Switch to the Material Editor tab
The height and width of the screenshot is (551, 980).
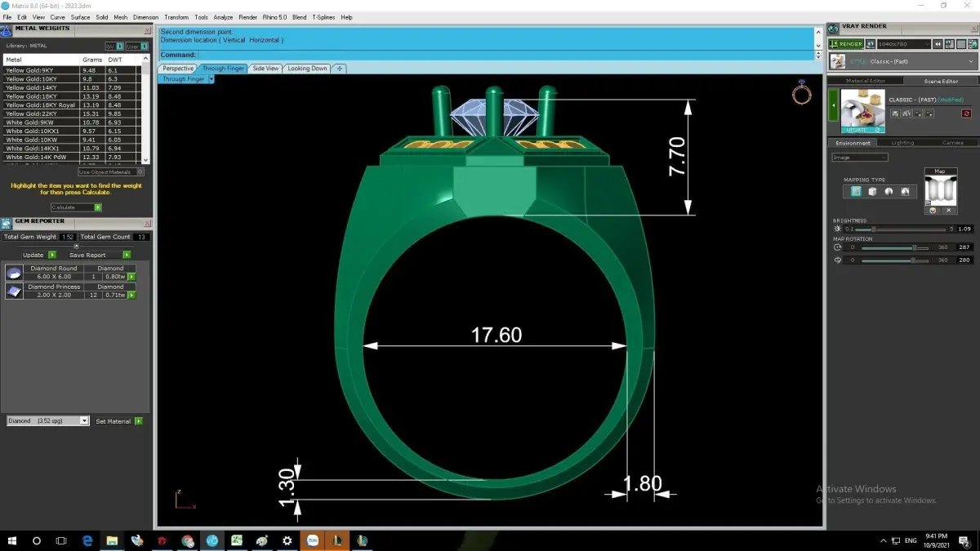click(866, 81)
